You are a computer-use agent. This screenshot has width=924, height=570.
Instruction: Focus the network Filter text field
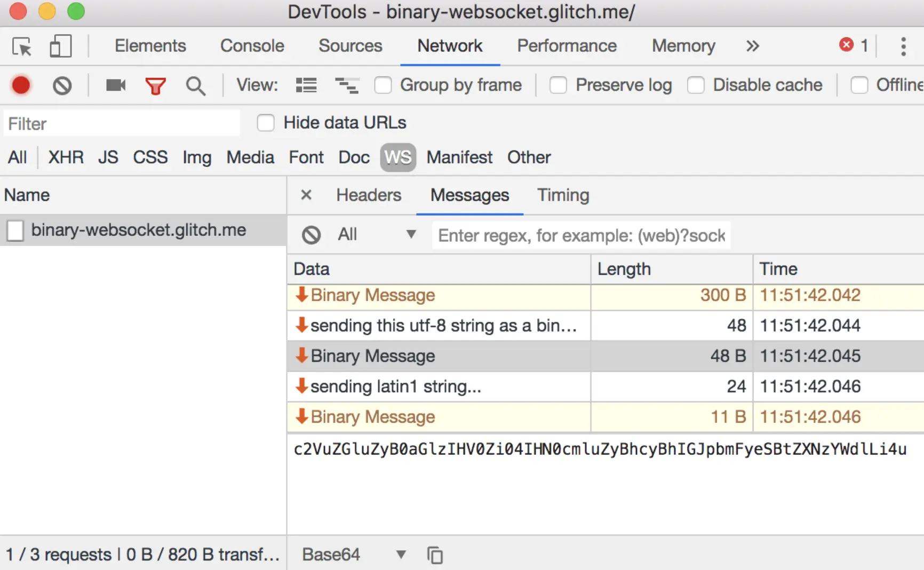(122, 123)
